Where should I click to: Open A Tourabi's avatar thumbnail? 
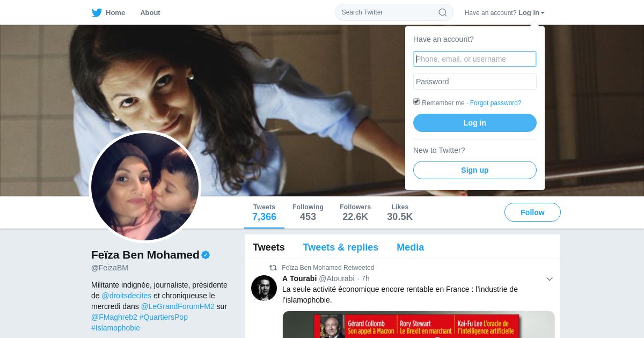[x=264, y=288]
